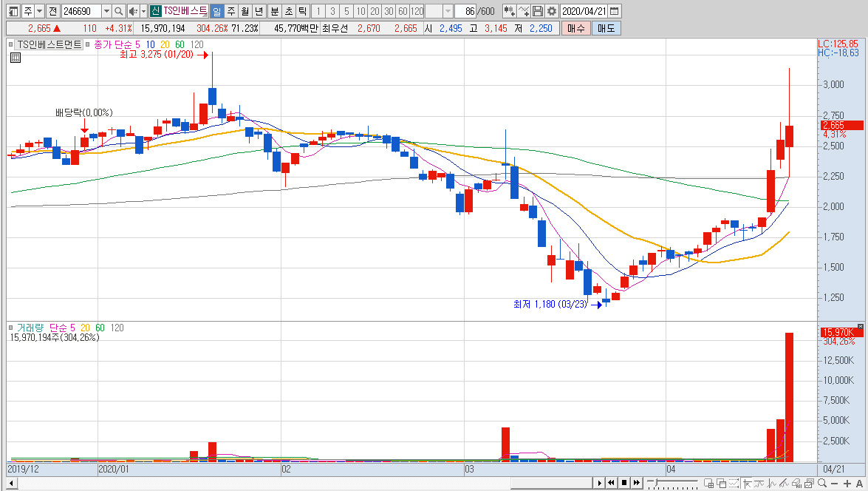868x491 pixels.
Task: Select the 년 (yearly) chart period tab
Action: point(259,11)
